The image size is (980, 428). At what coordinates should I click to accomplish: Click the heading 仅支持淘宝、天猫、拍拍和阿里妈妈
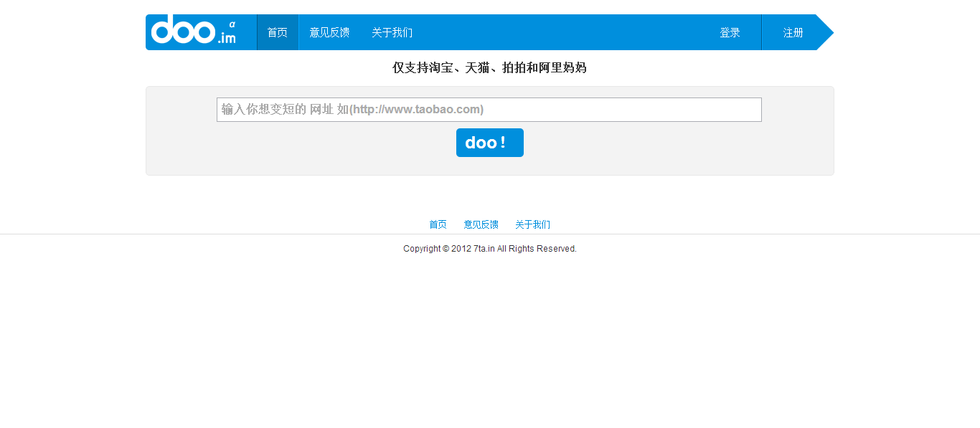tap(489, 67)
